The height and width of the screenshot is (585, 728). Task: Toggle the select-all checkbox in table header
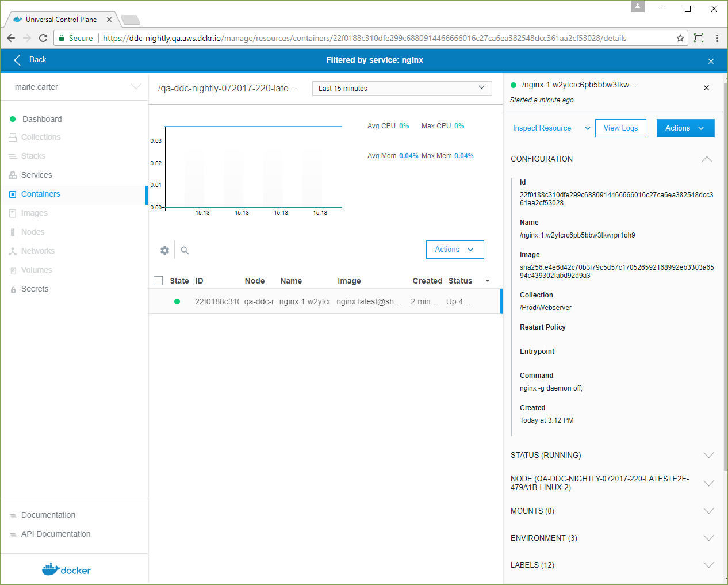[x=159, y=281]
